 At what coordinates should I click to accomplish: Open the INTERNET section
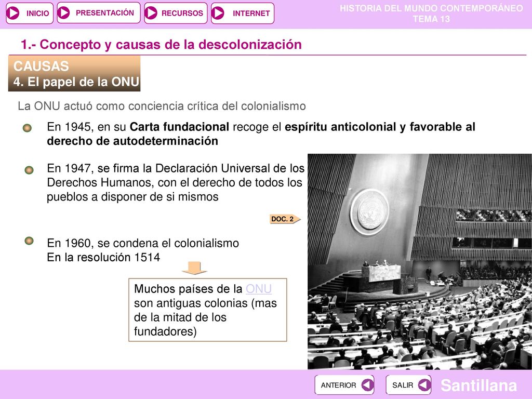pyautogui.click(x=242, y=13)
